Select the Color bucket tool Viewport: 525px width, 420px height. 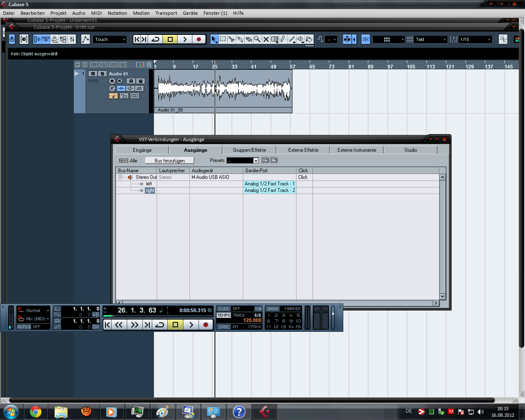coord(309,39)
